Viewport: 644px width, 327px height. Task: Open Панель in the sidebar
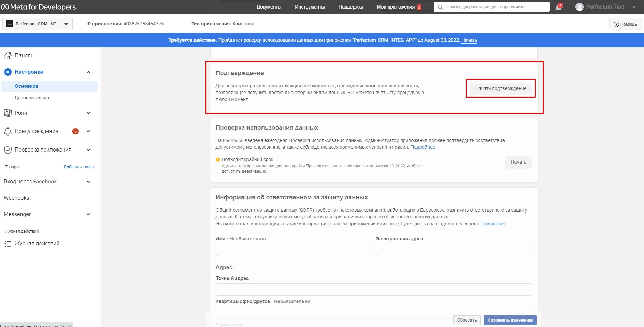[x=24, y=55]
